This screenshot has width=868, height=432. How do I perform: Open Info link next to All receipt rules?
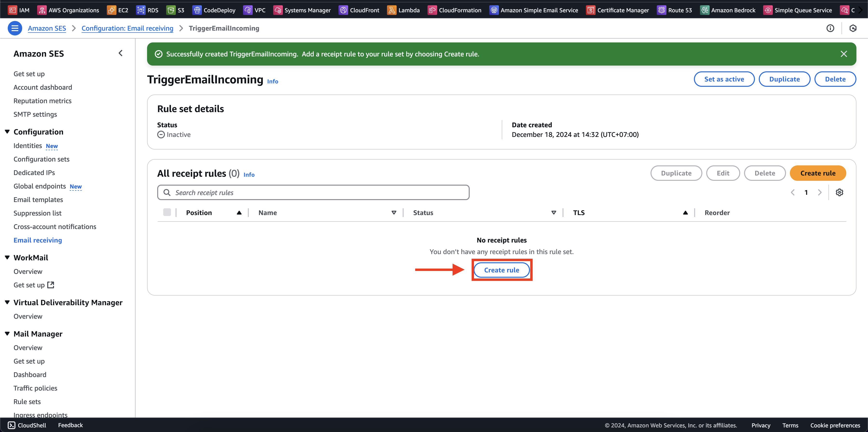click(249, 175)
